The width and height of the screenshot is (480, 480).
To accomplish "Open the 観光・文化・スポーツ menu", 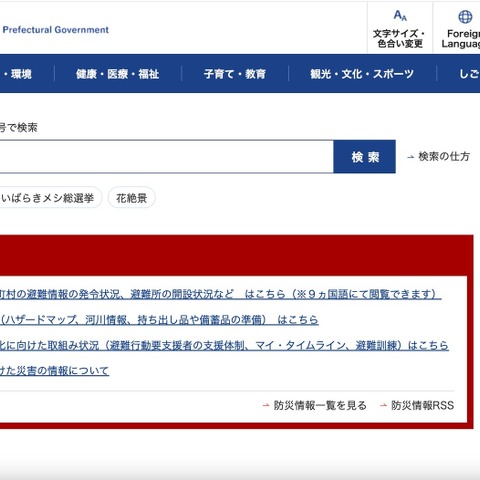I will (x=362, y=74).
